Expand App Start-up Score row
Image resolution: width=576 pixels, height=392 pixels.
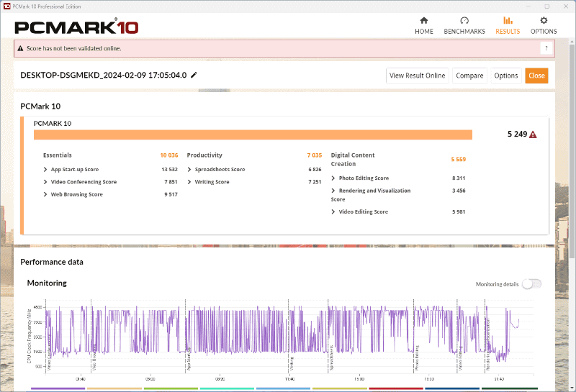45,169
